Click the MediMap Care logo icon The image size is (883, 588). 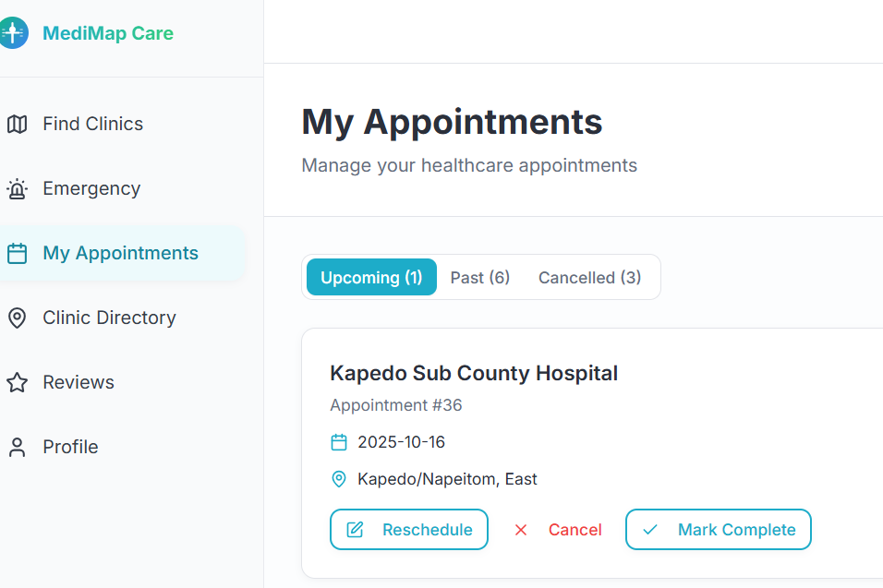click(12, 33)
